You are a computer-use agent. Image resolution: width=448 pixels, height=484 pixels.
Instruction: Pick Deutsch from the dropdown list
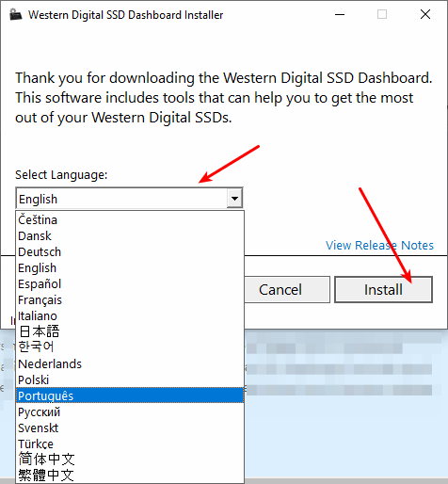click(130, 251)
